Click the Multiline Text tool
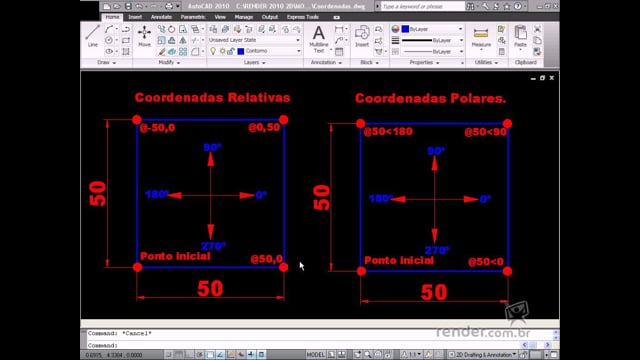Image resolution: width=640 pixels, height=360 pixels. tap(319, 39)
